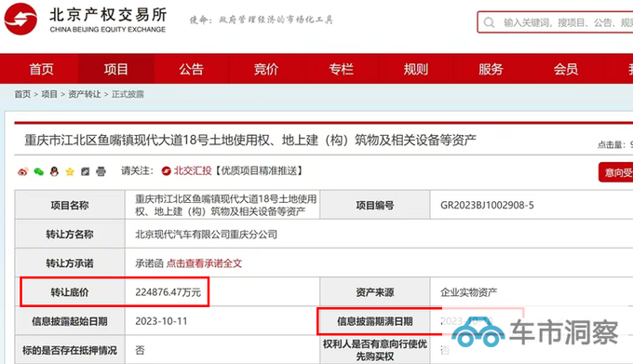
Task: Click the 转让方名称 label cell
Action: (x=70, y=234)
